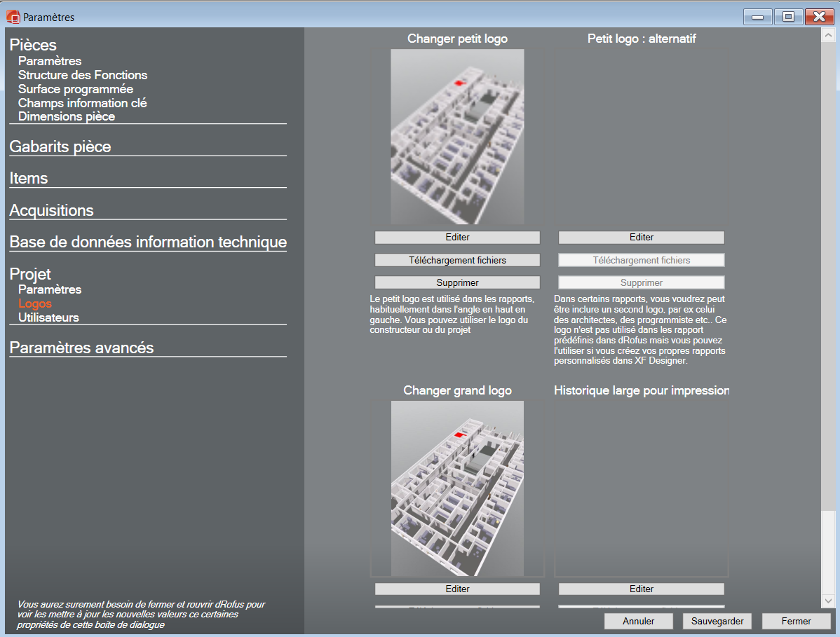Click the grand logo preview image
This screenshot has width=840, height=637.
pos(457,488)
